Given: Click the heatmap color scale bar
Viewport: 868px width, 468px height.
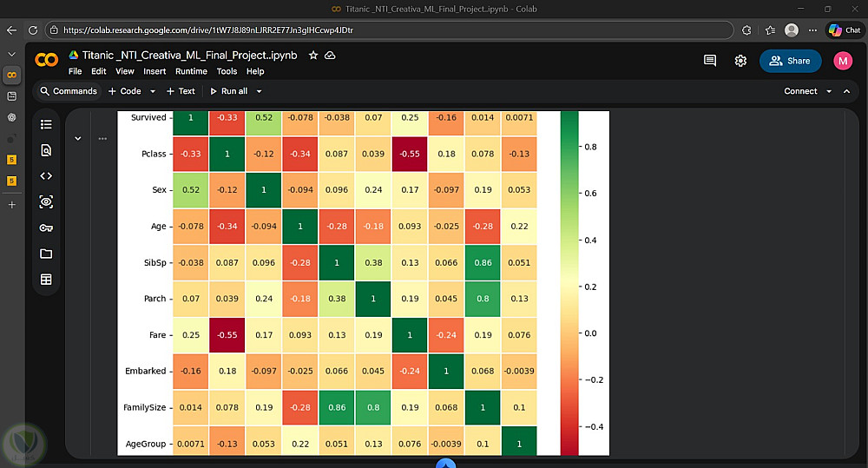Looking at the screenshot, I should (569, 282).
